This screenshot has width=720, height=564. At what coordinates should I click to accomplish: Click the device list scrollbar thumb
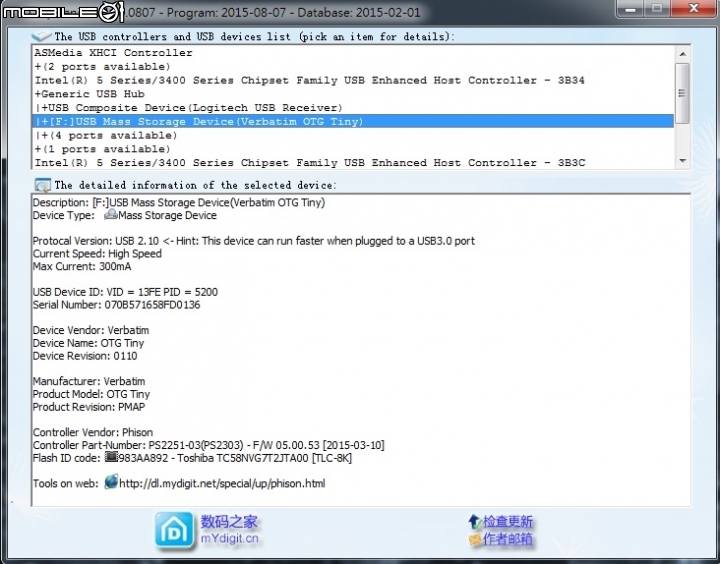click(682, 93)
